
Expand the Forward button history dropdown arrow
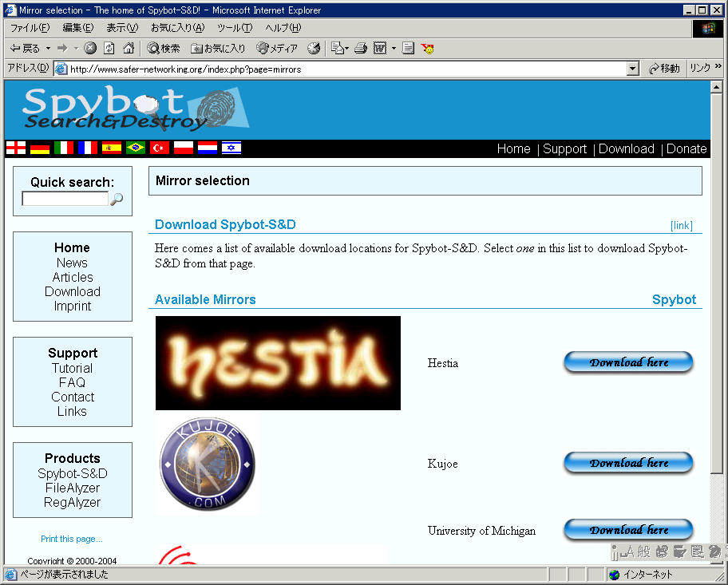76,49
